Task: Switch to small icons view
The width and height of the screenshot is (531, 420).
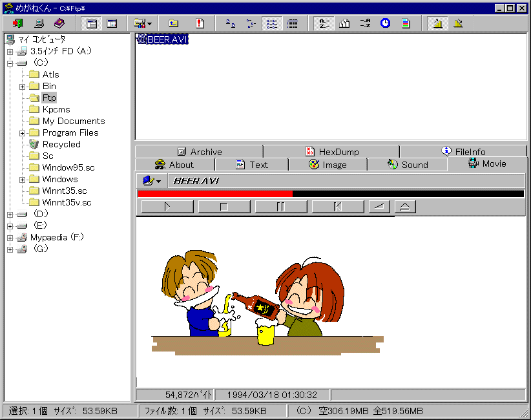Action: tap(251, 23)
